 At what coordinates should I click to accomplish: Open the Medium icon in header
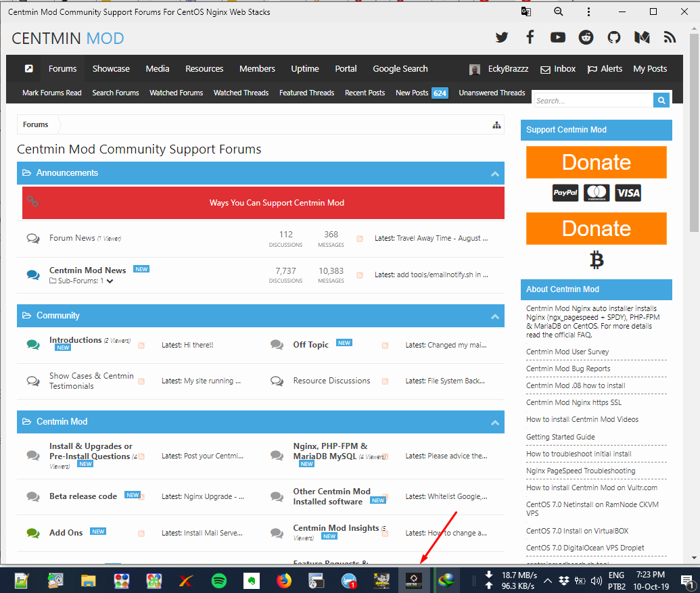pos(642,37)
